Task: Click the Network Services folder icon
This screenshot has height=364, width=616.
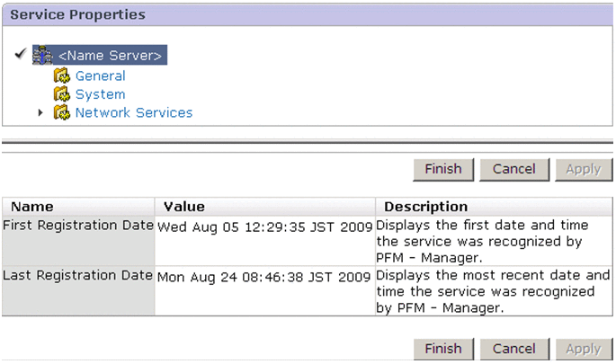Action: point(62,113)
